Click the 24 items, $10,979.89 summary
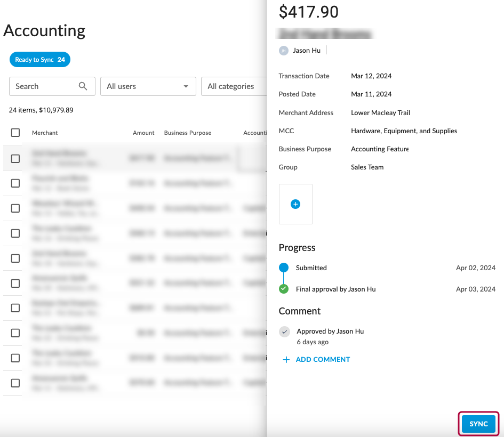Image resolution: width=504 pixels, height=437 pixels. coord(41,110)
